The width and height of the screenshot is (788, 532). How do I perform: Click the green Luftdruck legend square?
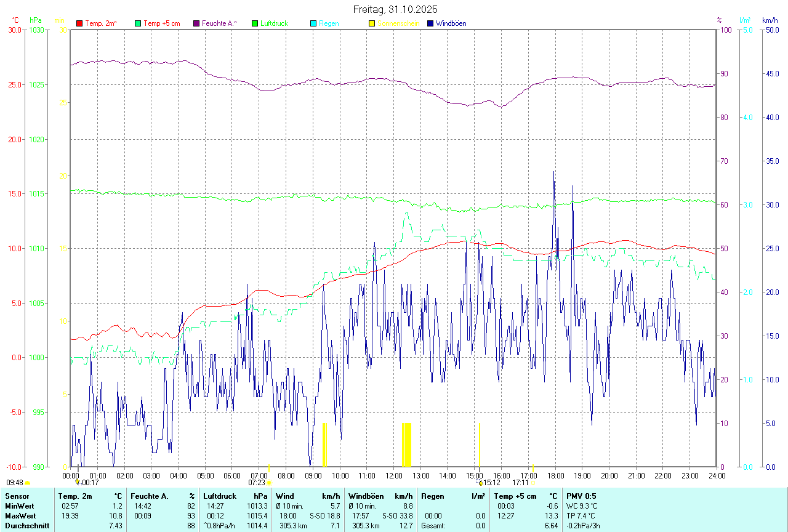point(255,23)
